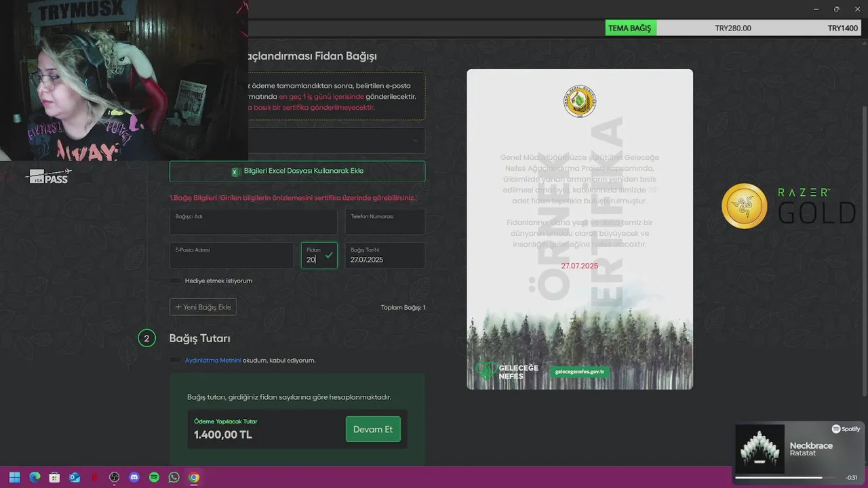Viewport: 868px width, 488px height.
Task: Launch Microsoft Edge from the taskbar
Action: click(x=35, y=477)
